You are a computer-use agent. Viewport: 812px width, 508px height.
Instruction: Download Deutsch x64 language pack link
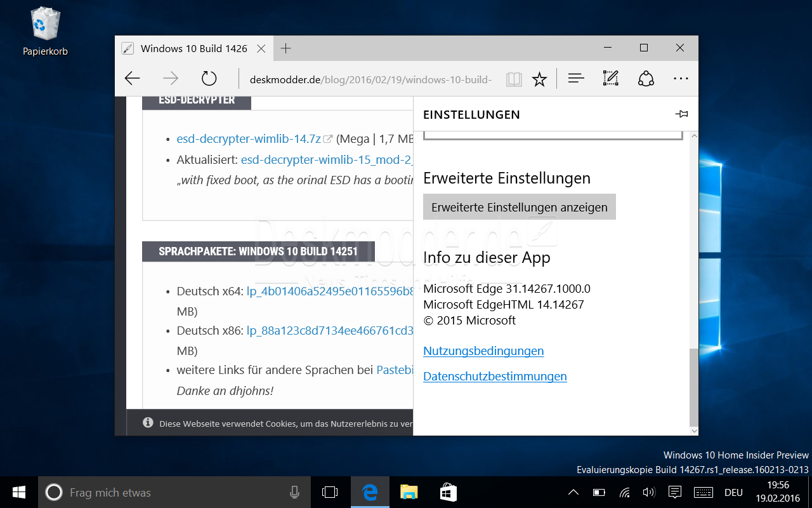(330, 291)
